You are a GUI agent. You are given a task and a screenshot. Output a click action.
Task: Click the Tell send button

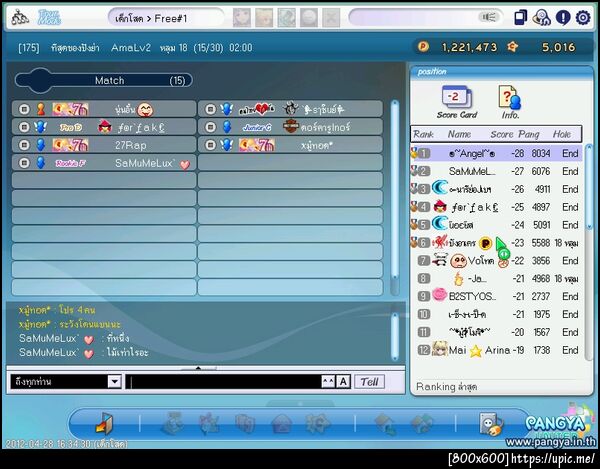[369, 381]
